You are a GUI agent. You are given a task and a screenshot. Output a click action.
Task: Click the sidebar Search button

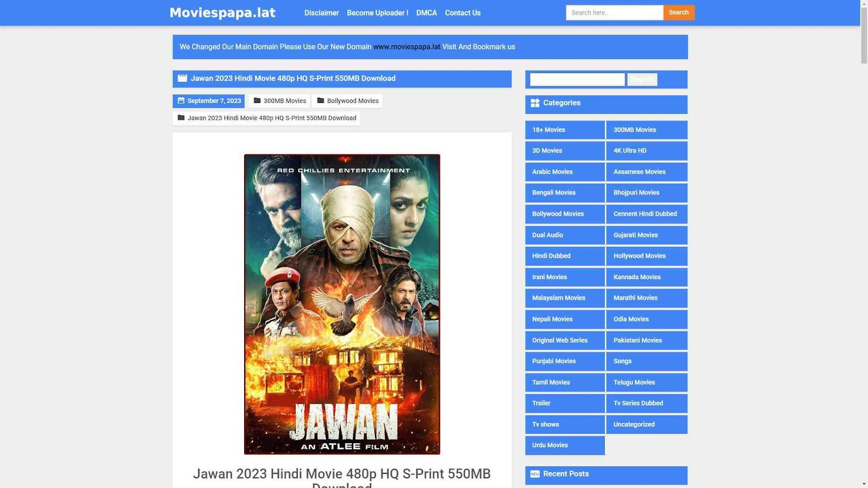tap(642, 80)
